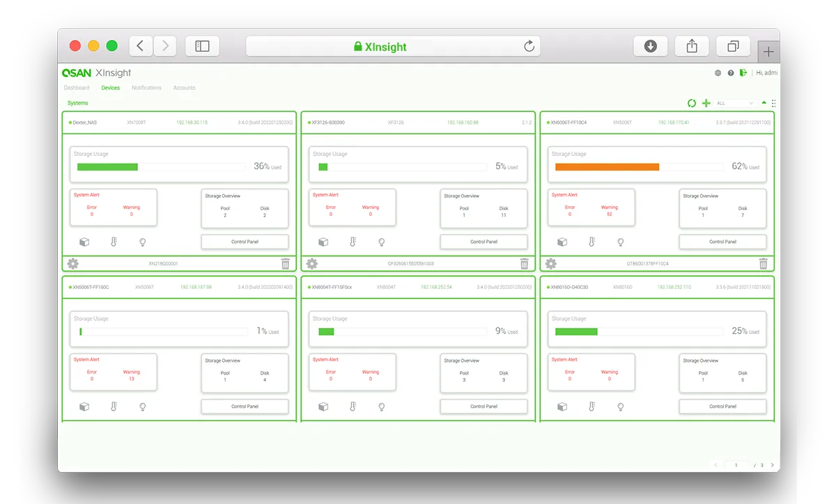The image size is (836, 504).
Task: Open the Notifications tab
Action: 146,88
